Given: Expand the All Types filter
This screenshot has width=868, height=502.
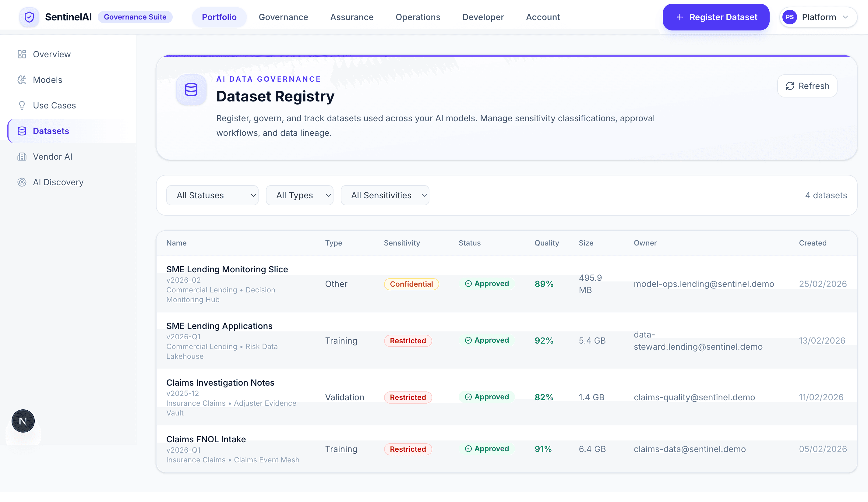Looking at the screenshot, I should (x=299, y=195).
